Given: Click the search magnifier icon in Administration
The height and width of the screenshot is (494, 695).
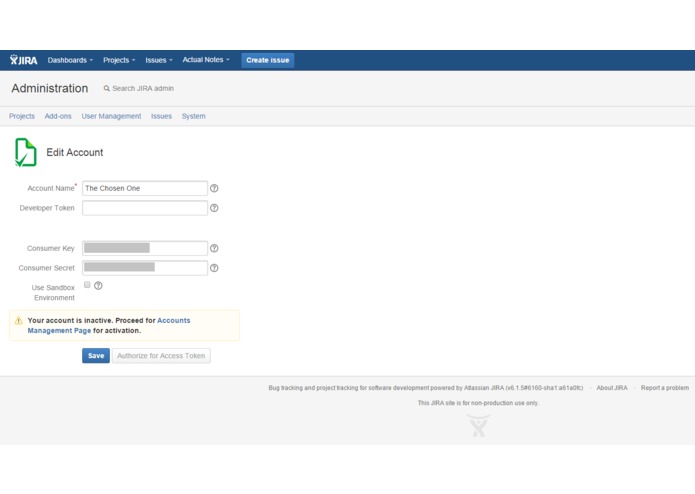Looking at the screenshot, I should tap(106, 89).
